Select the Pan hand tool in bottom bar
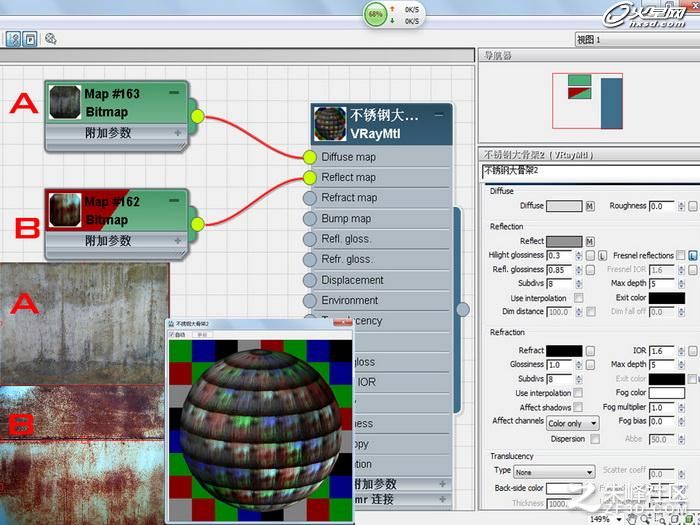The height and width of the screenshot is (525, 700). 631,519
